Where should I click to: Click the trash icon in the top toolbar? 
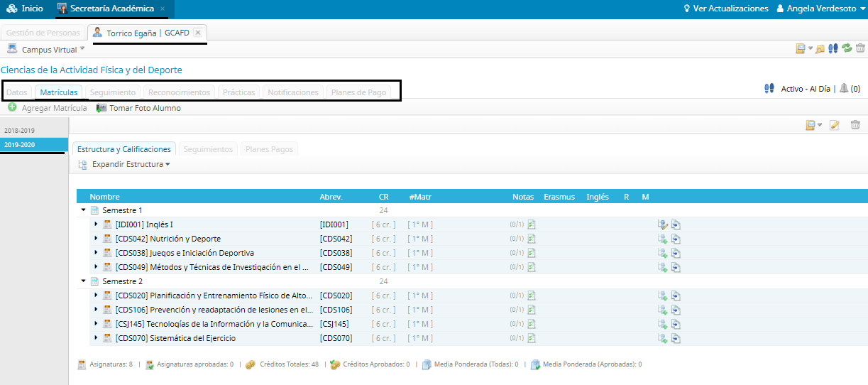(x=860, y=48)
